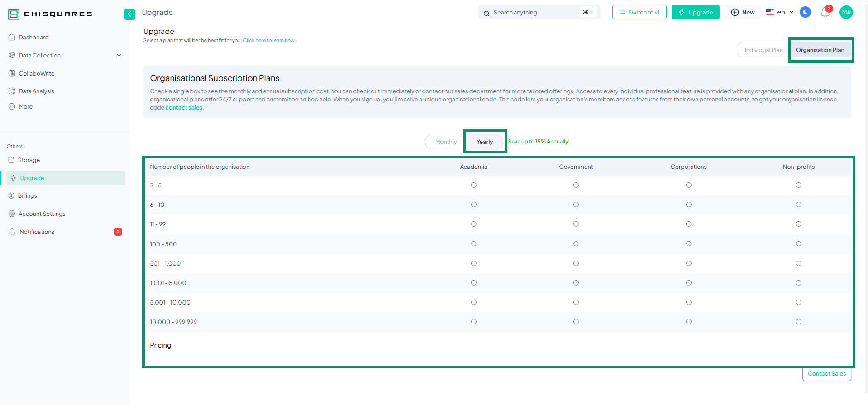Select Corporations radio for 501 - 1,000 people
This screenshot has width=868, height=405.
pos(688,263)
